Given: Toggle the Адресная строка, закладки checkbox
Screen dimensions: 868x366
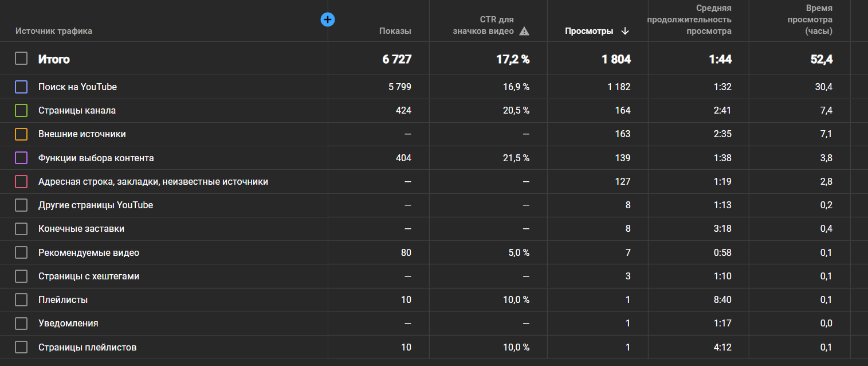Looking at the screenshot, I should coord(21,182).
